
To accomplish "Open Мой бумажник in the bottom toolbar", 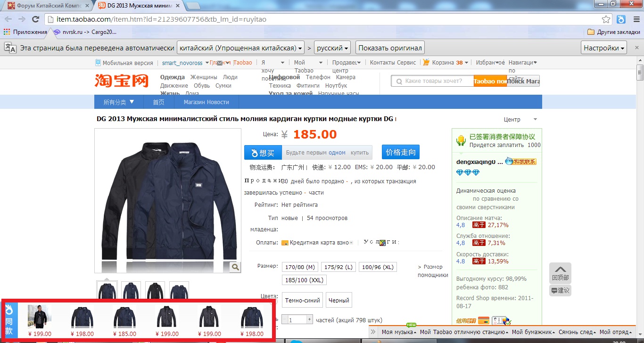I will click(x=533, y=332).
